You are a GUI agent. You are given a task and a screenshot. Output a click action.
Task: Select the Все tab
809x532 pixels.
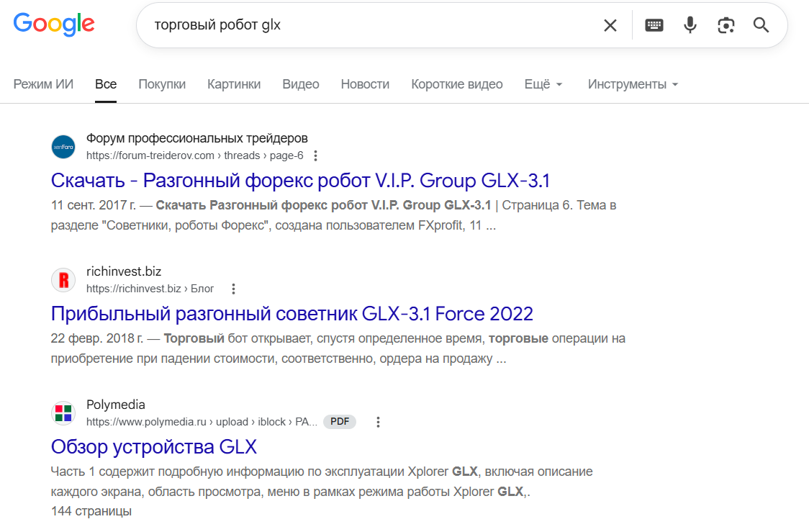[106, 84]
